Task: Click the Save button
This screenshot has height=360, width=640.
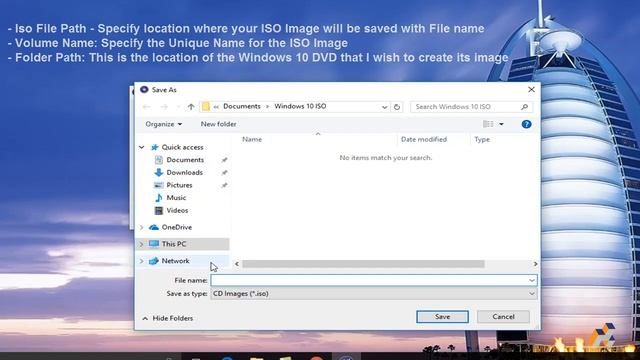Action: point(442,317)
